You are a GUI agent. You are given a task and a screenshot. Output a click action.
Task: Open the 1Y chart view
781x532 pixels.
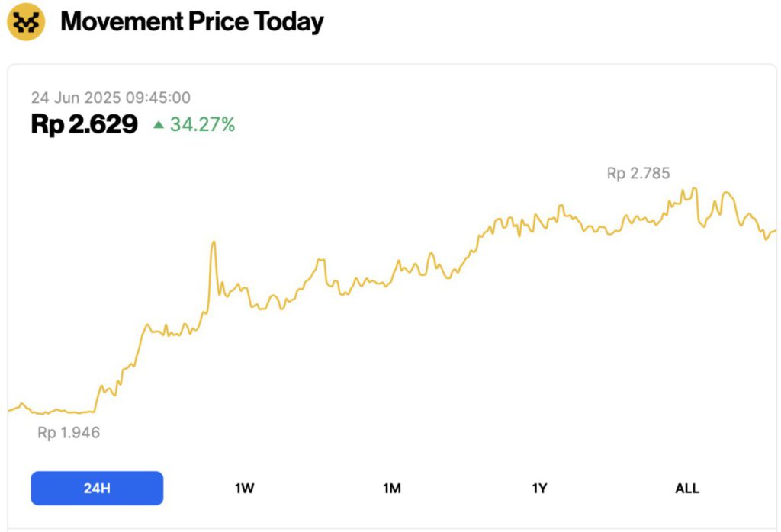point(539,489)
